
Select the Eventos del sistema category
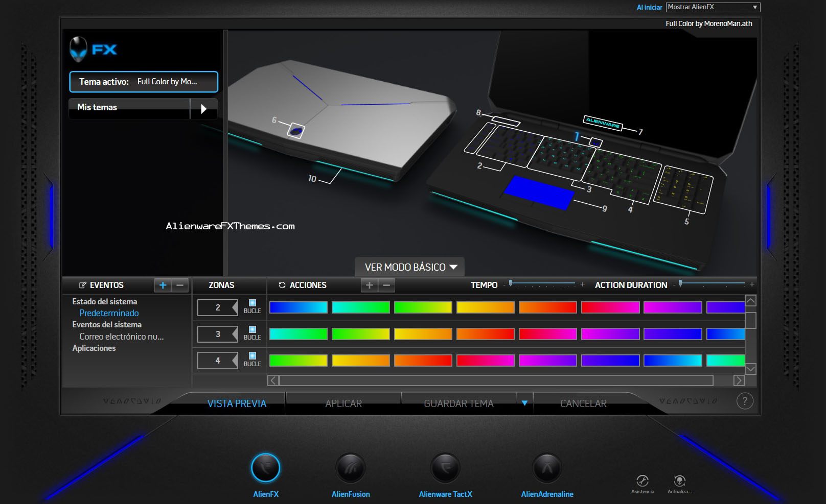click(107, 325)
